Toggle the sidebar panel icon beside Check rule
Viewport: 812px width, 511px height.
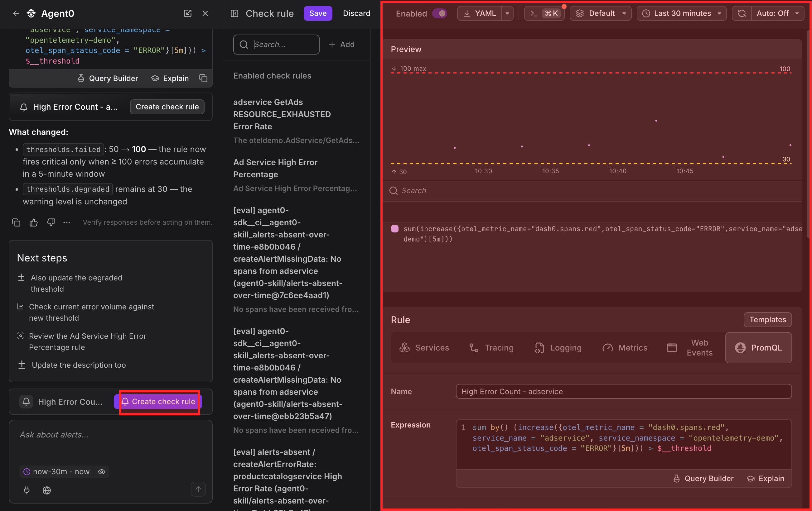pyautogui.click(x=234, y=13)
